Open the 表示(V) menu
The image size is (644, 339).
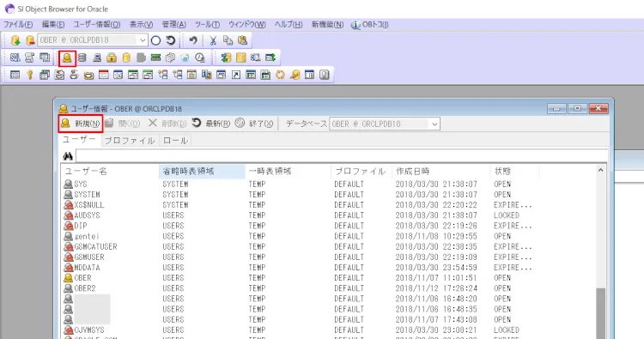tap(142, 25)
